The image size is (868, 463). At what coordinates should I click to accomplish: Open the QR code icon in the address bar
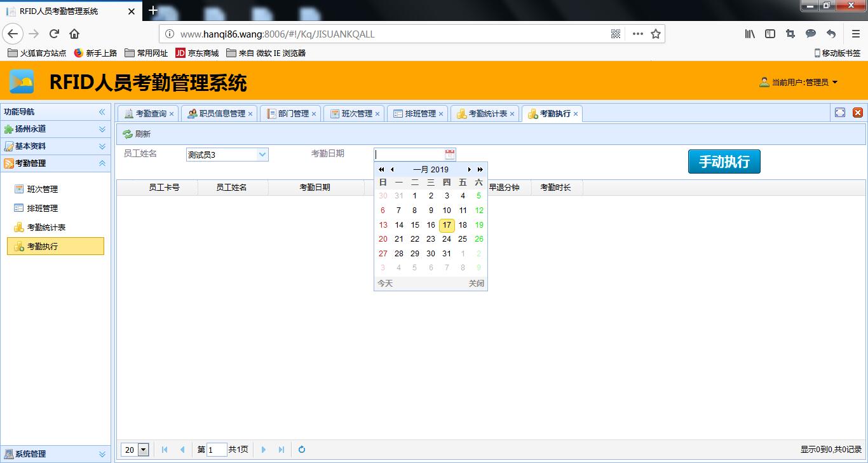(616, 34)
